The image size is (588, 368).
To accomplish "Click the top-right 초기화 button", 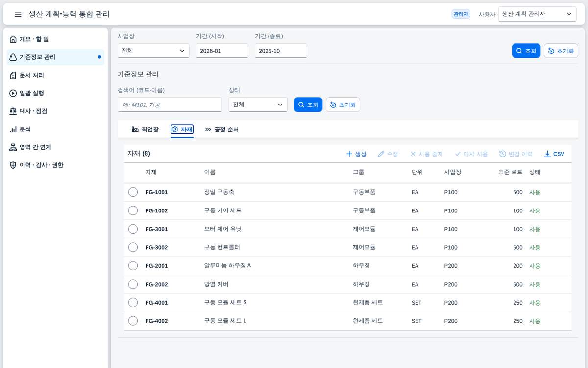I will pyautogui.click(x=561, y=51).
